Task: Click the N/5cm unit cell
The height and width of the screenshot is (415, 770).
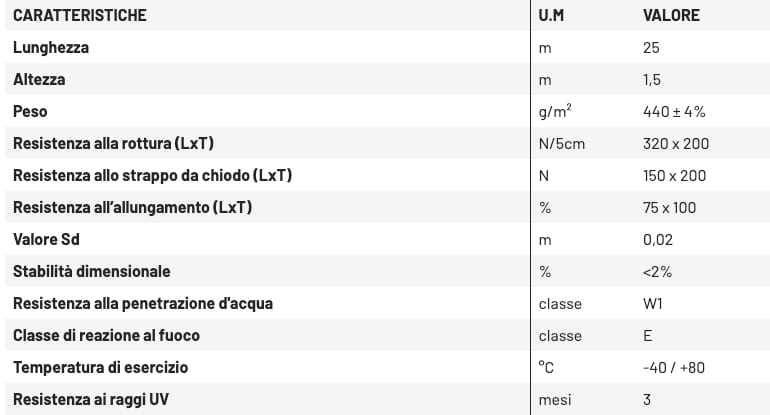Action: (x=561, y=143)
